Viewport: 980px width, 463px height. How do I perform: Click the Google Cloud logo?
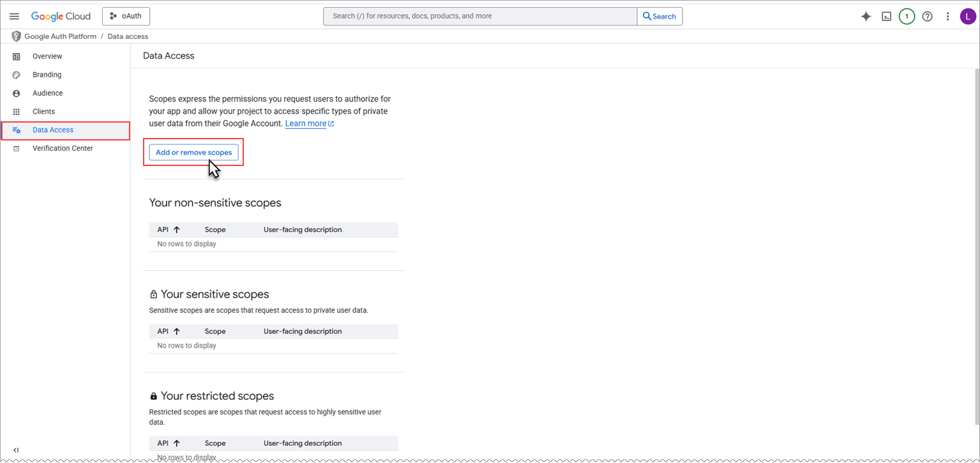[x=61, y=16]
